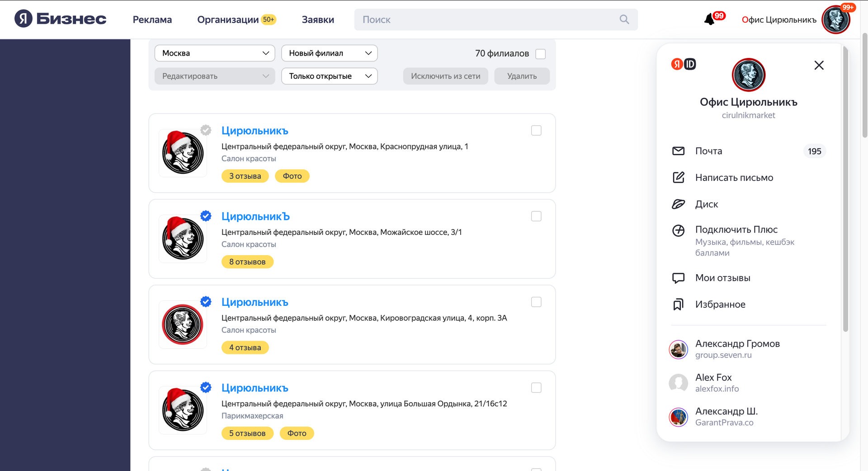
Task: Open the Москва city dropdown
Action: point(215,53)
